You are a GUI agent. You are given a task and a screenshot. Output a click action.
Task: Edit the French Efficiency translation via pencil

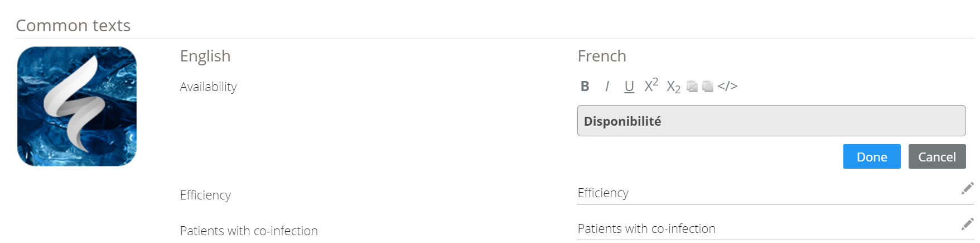click(x=967, y=188)
